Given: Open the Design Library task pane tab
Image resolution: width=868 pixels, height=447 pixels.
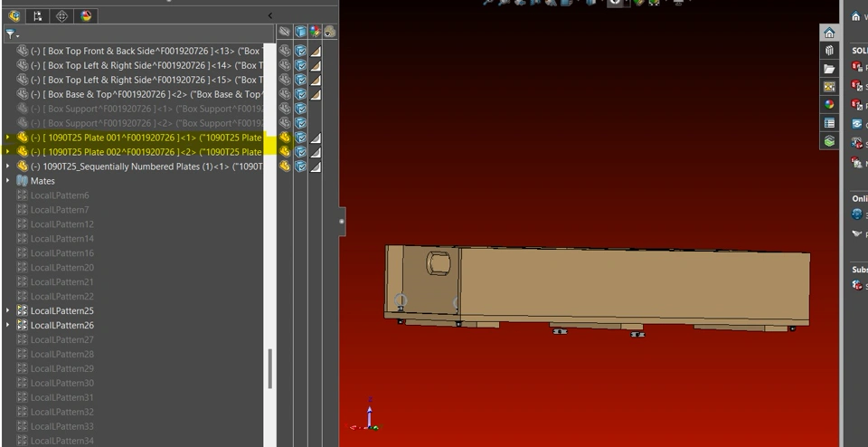Looking at the screenshot, I should click(829, 51).
